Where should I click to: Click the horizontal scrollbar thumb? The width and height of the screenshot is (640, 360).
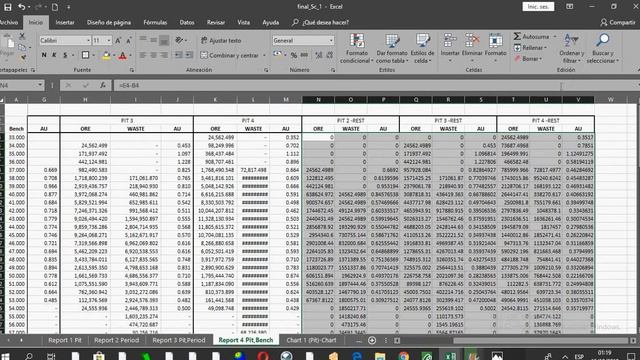point(540,340)
